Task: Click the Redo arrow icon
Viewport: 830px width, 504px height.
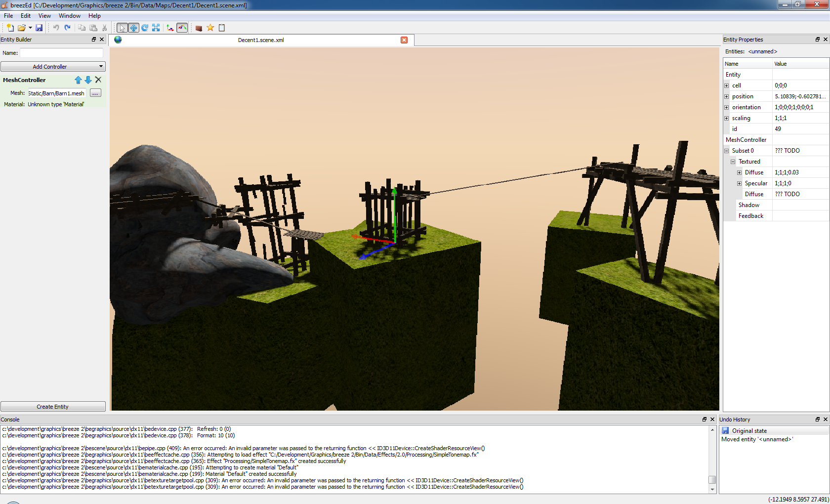Action: (68, 28)
